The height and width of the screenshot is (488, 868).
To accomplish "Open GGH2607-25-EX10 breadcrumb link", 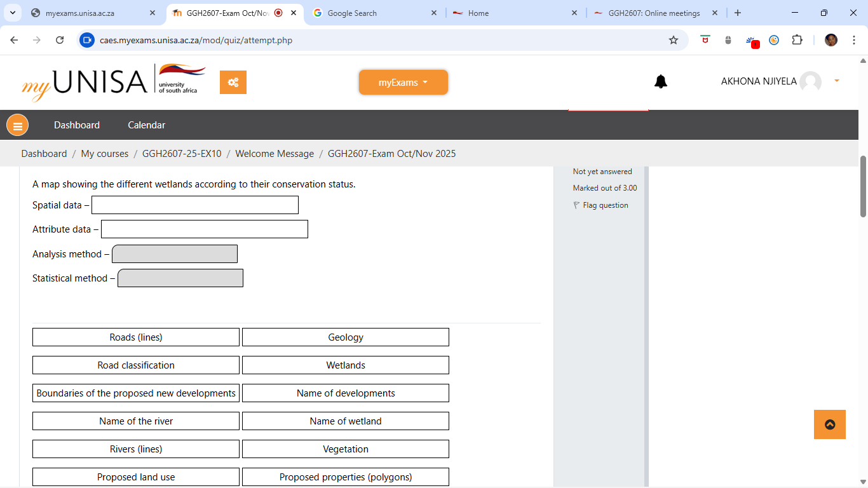I will pos(182,154).
